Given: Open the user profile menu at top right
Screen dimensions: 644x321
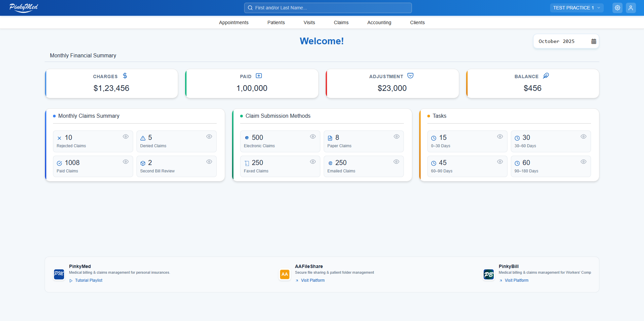Looking at the screenshot, I should [631, 7].
